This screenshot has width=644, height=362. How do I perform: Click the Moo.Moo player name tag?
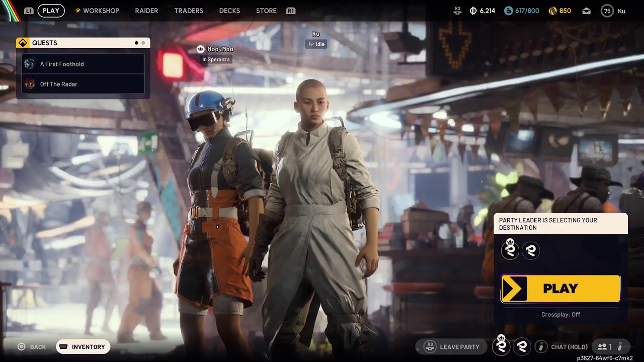[x=220, y=49]
